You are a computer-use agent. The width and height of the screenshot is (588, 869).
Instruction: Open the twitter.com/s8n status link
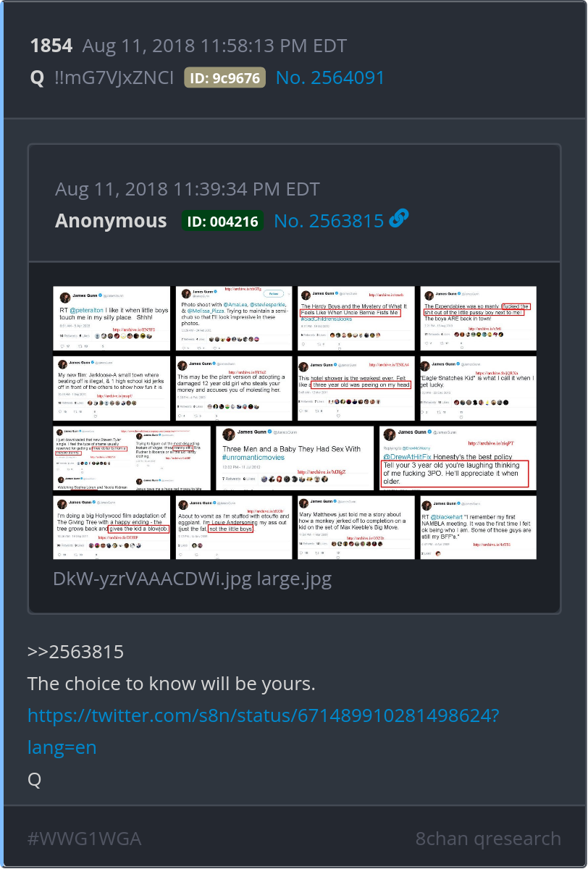click(263, 715)
